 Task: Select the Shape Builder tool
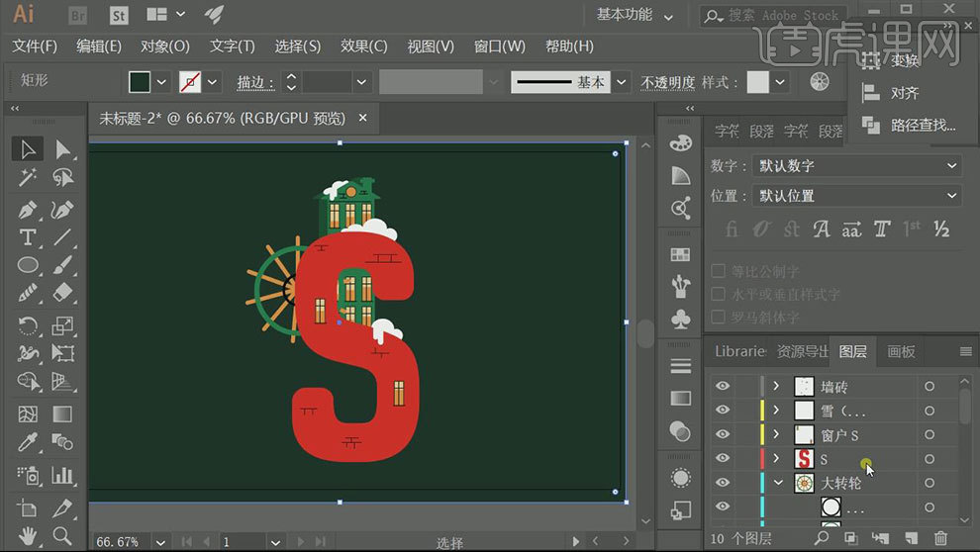point(28,381)
